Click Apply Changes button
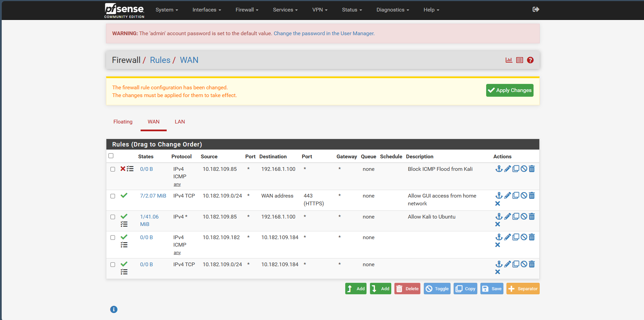 tap(510, 90)
